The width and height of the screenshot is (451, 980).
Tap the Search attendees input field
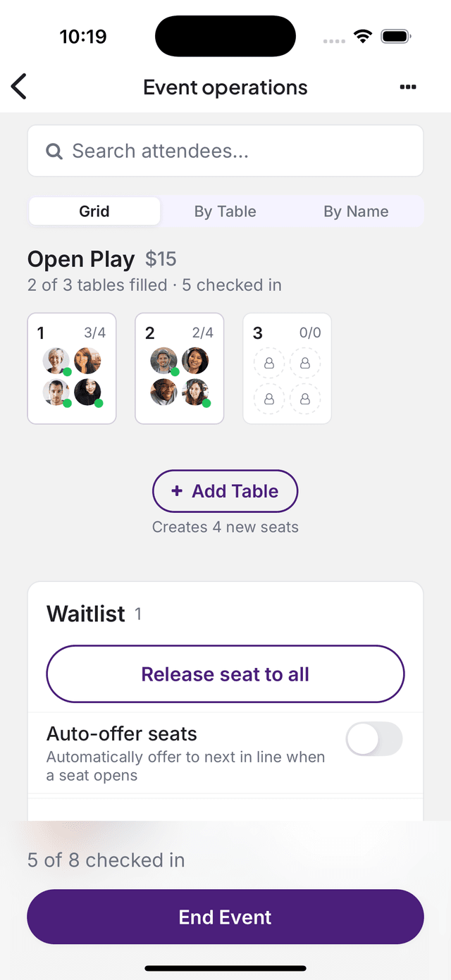point(225,151)
